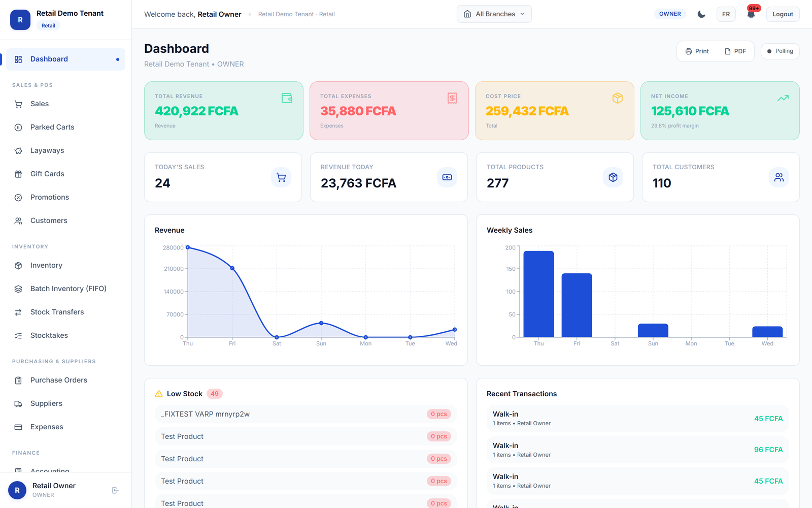This screenshot has height=508, width=812.
Task: Click the Friday point on Revenue chart
Action: (232, 268)
